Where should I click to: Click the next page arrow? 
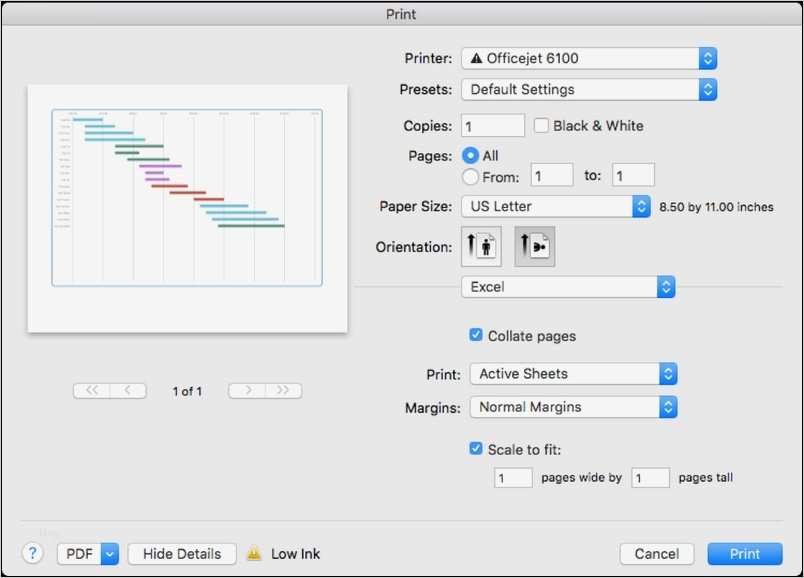coord(250,391)
